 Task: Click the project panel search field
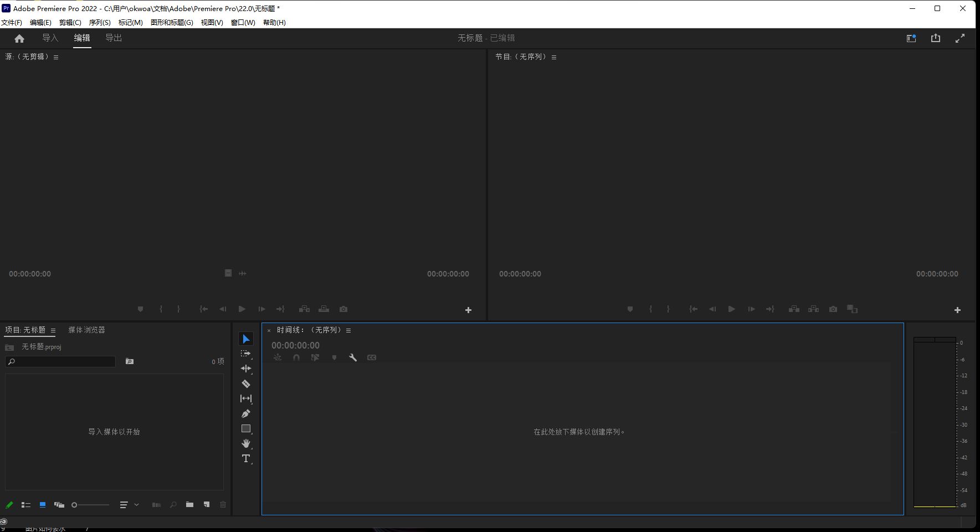[x=60, y=361]
